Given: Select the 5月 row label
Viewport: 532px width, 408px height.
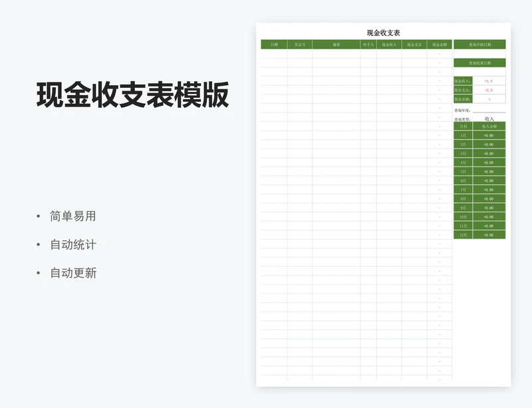Looking at the screenshot, I should pyautogui.click(x=463, y=172).
